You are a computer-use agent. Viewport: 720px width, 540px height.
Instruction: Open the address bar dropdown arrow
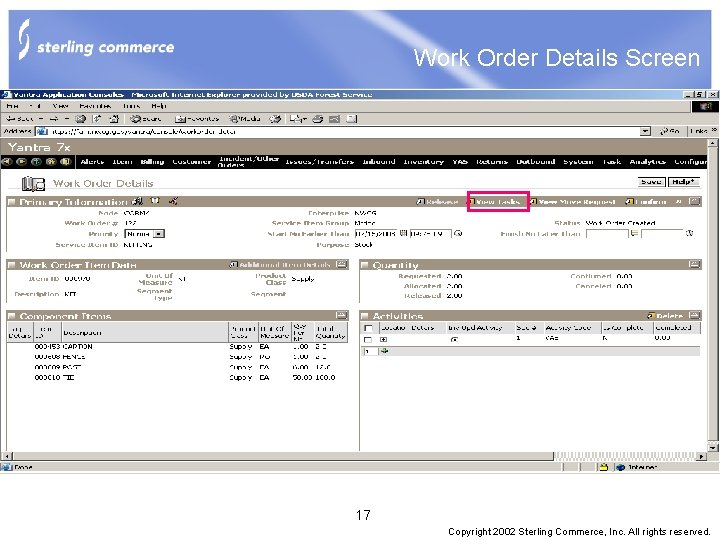pyautogui.click(x=645, y=132)
